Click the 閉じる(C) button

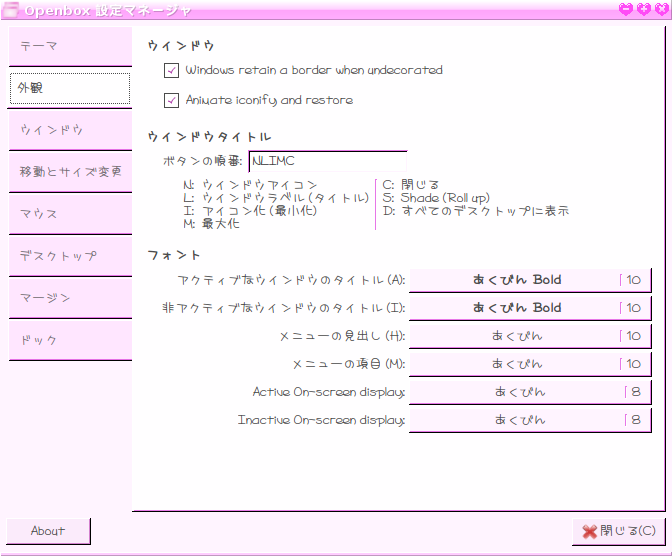(619, 532)
